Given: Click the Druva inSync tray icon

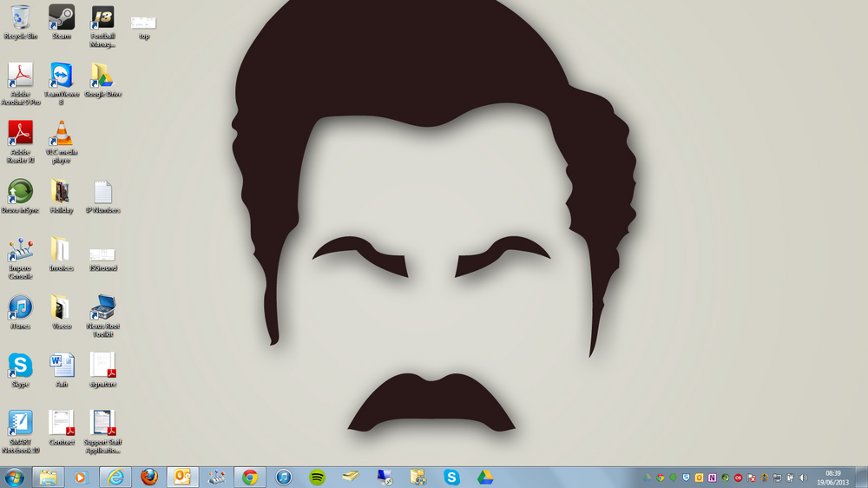Looking at the screenshot, I should [725, 478].
